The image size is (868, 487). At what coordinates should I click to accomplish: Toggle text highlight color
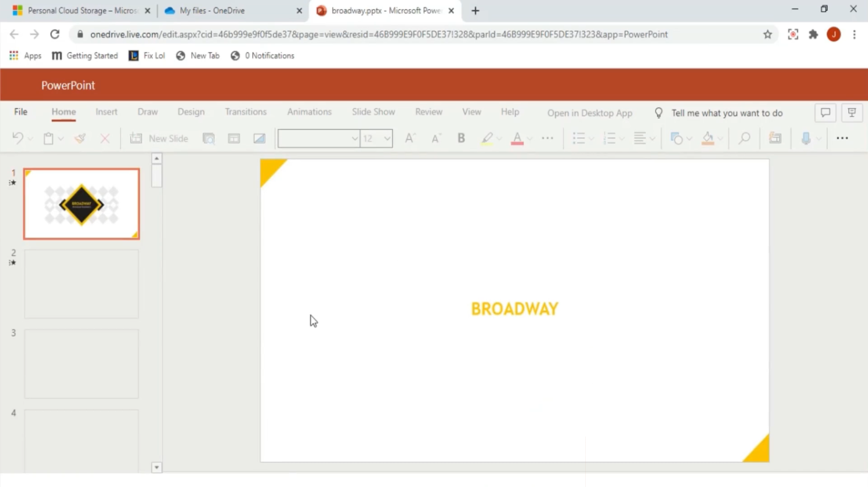487,138
